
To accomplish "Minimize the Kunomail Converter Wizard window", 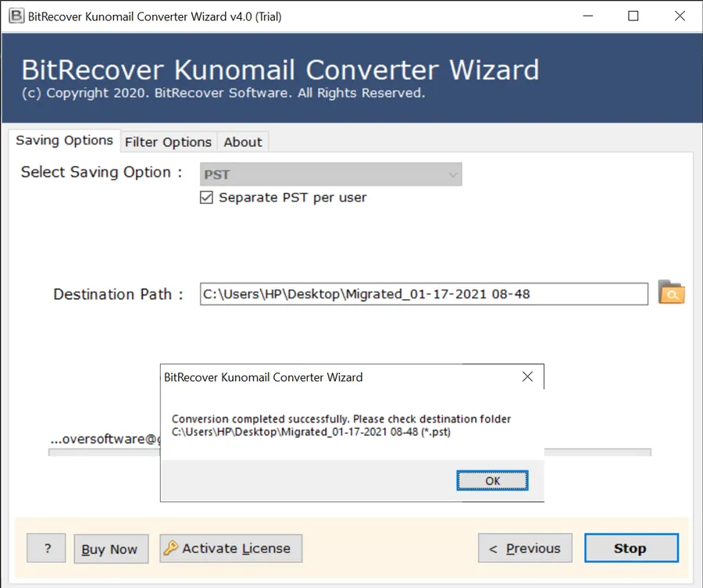I will click(587, 16).
